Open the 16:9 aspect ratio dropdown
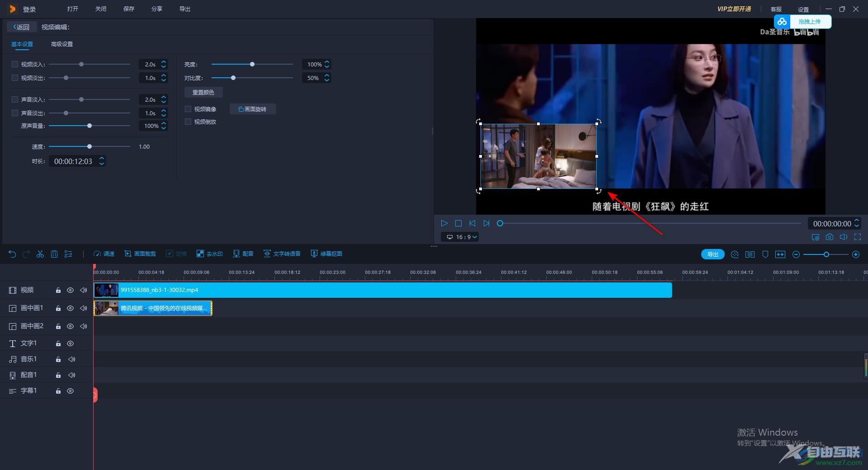The height and width of the screenshot is (470, 868). (460, 237)
